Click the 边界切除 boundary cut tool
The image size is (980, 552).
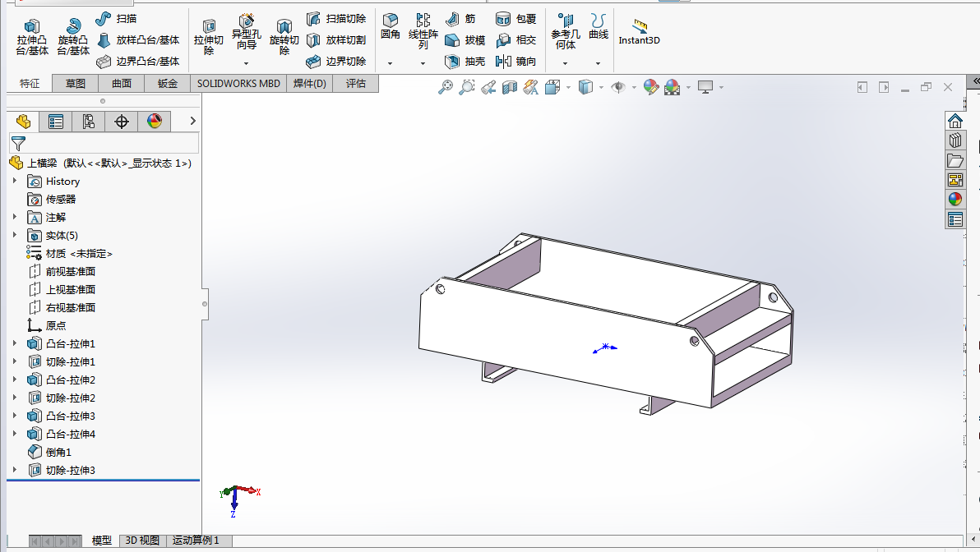tap(336, 61)
